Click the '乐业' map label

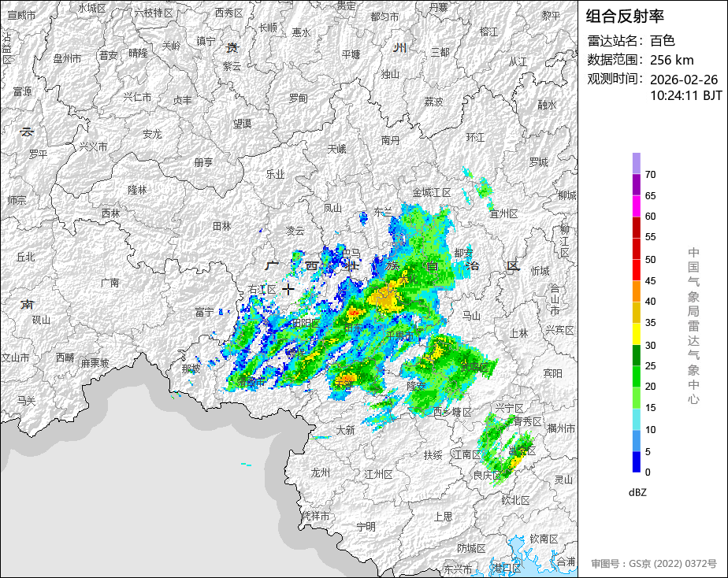pos(275,174)
